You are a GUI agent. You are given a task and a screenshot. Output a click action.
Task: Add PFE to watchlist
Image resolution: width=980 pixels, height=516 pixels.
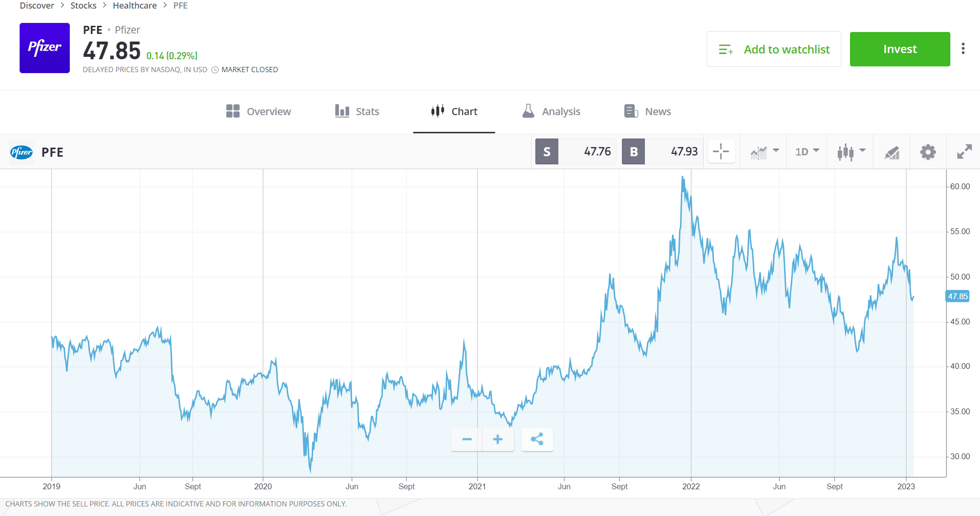pyautogui.click(x=773, y=49)
